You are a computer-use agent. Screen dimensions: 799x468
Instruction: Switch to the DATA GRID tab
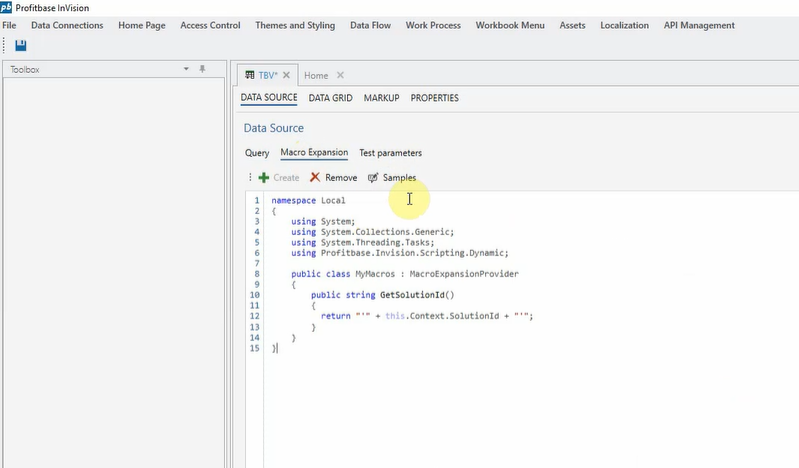click(330, 98)
